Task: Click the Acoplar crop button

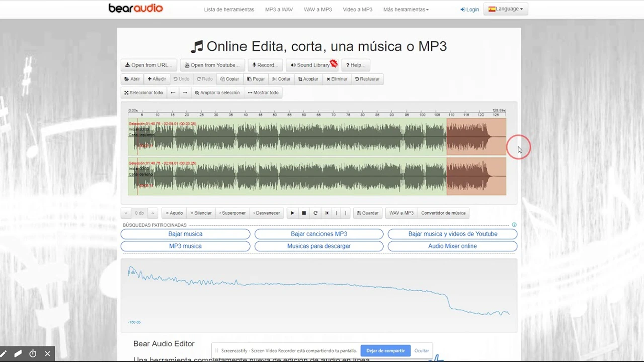Action: [x=308, y=79]
